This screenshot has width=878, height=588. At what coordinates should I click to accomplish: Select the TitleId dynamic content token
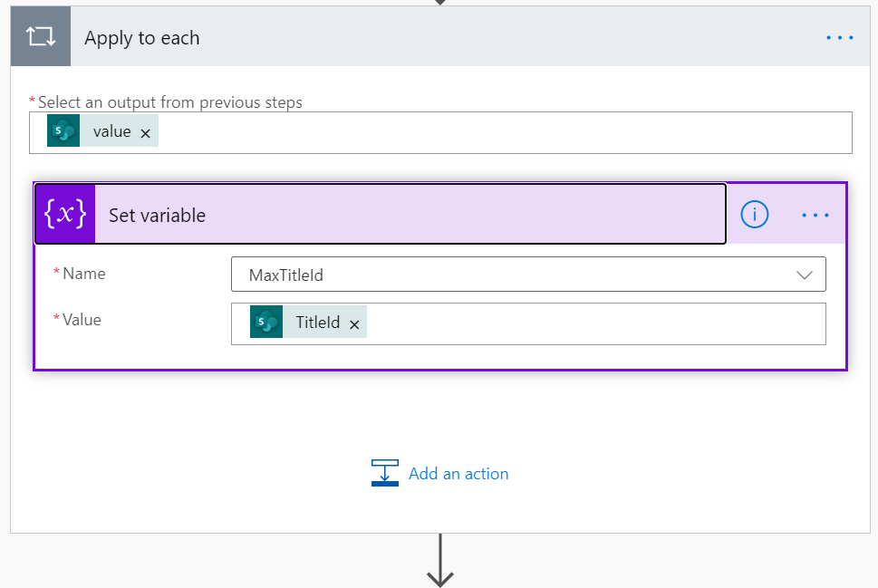(317, 323)
